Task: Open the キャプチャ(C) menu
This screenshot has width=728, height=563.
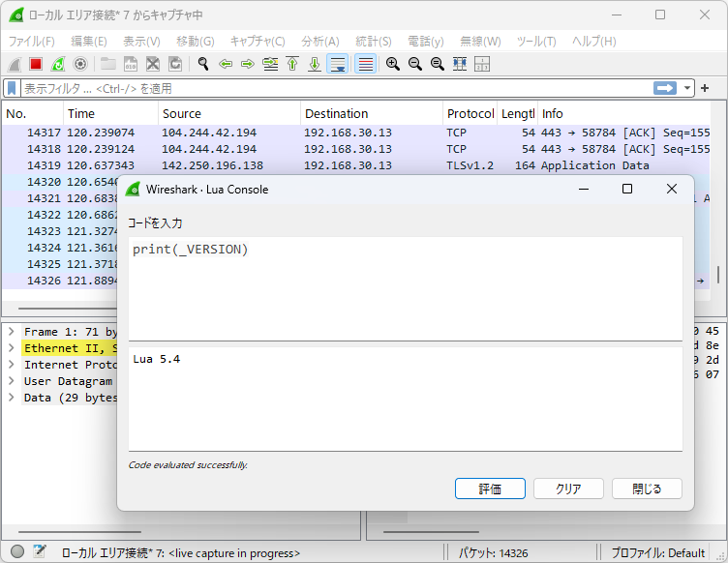Action: click(x=258, y=42)
